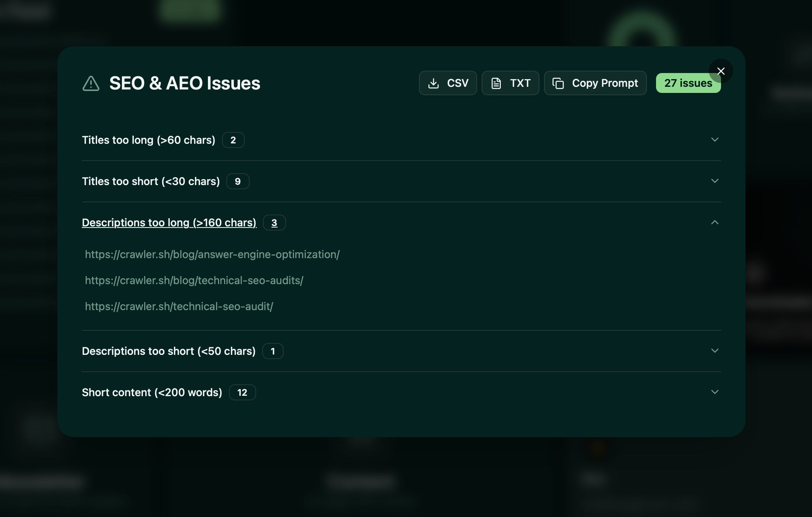Image resolution: width=812 pixels, height=517 pixels.
Task: Click Titles too long section heading
Action: [148, 140]
